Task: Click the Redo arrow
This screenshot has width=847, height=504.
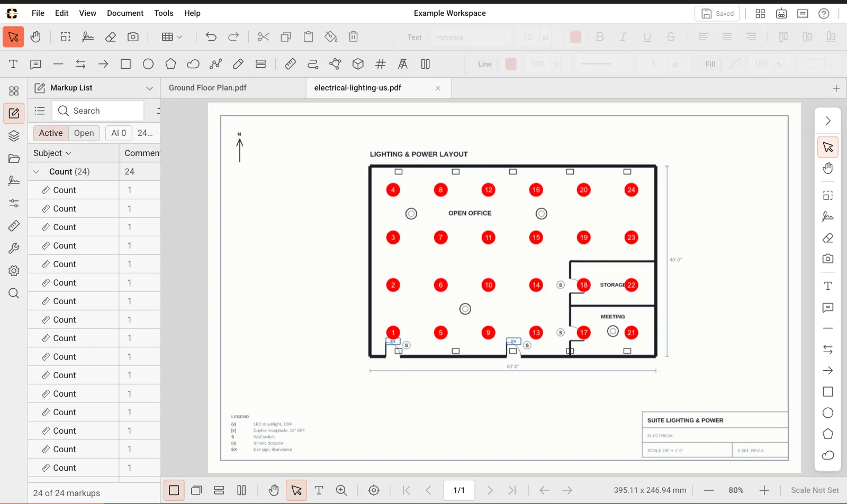Action: point(233,36)
